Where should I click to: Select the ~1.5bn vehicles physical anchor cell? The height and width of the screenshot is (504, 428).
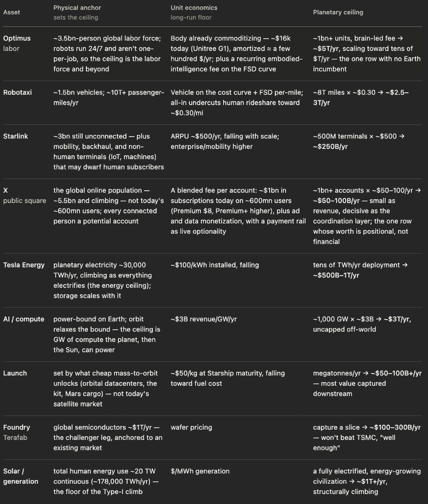point(109,98)
